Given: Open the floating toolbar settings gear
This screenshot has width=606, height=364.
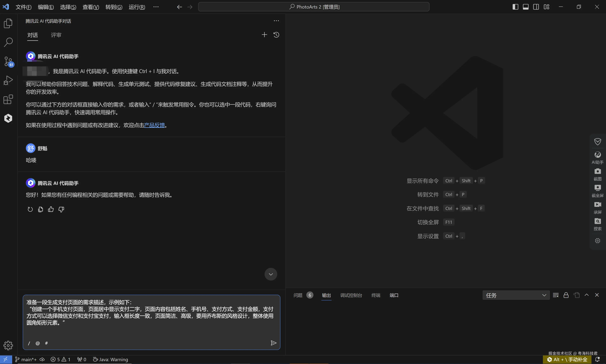Looking at the screenshot, I should (x=598, y=241).
